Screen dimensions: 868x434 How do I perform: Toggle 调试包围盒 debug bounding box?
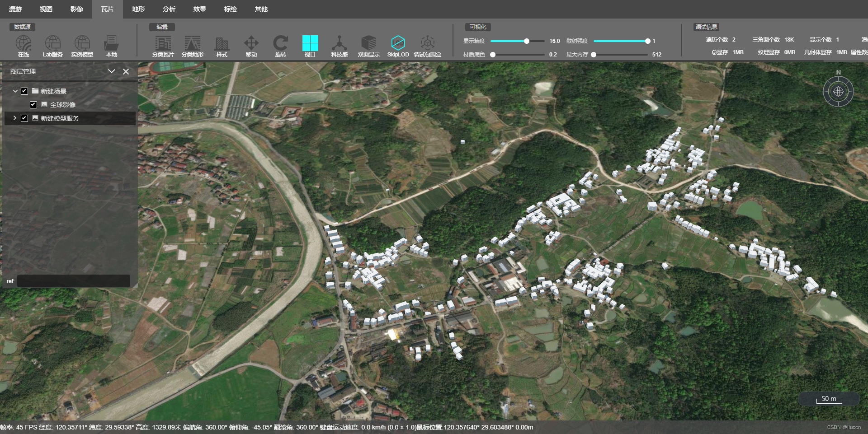click(x=428, y=46)
